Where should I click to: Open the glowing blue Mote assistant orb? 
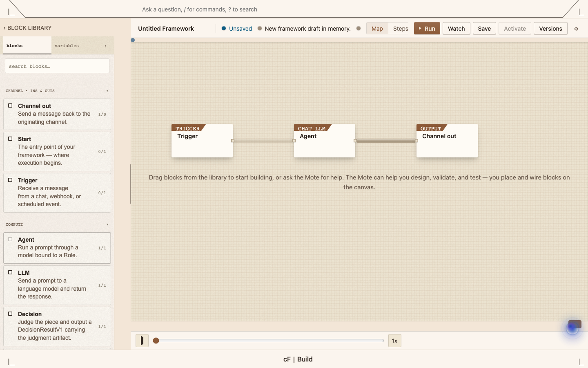coord(572,328)
